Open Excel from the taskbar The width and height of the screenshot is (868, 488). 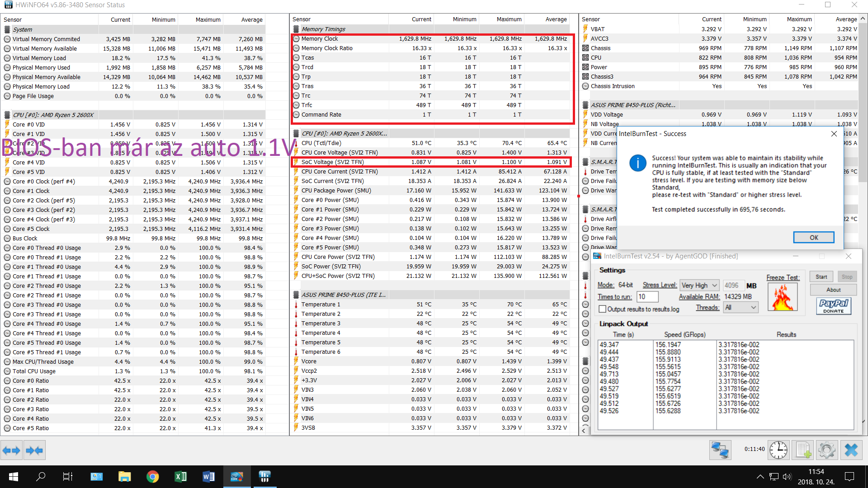pyautogui.click(x=180, y=477)
